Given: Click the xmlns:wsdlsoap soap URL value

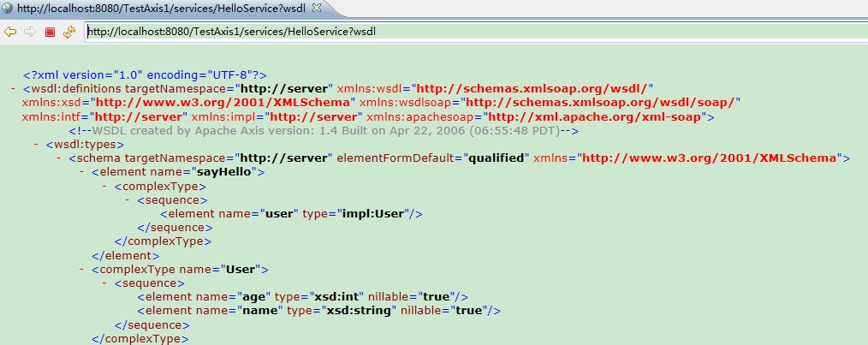Looking at the screenshot, I should coord(600,103).
